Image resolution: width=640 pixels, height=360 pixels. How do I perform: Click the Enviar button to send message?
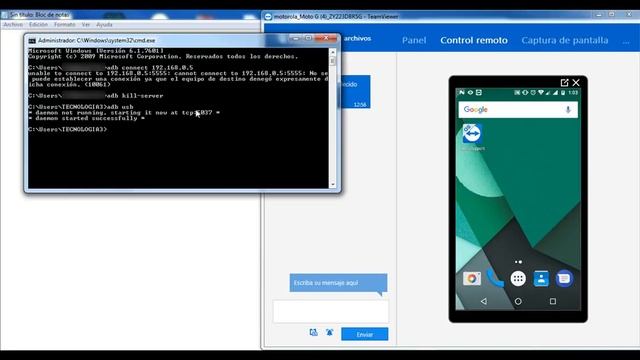pyautogui.click(x=364, y=334)
